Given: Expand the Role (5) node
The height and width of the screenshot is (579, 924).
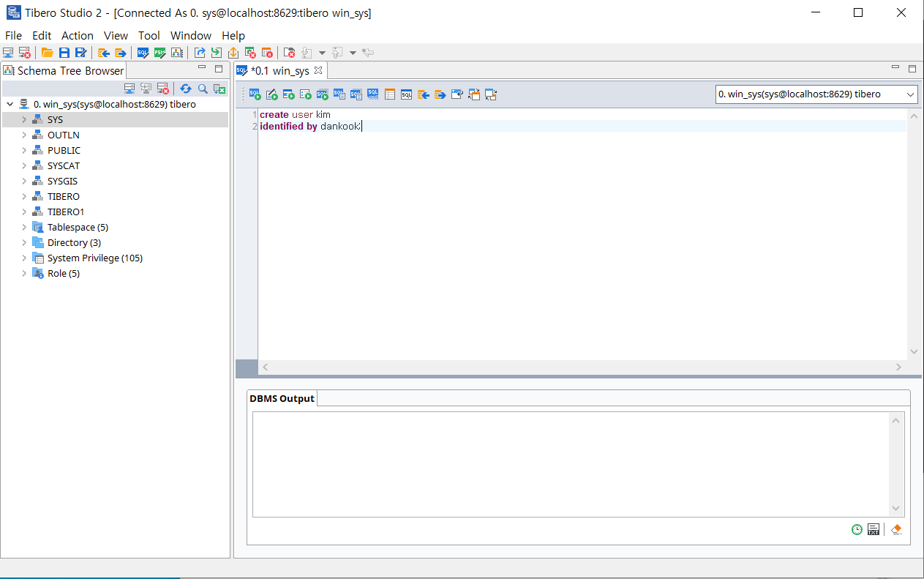Looking at the screenshot, I should [x=24, y=273].
